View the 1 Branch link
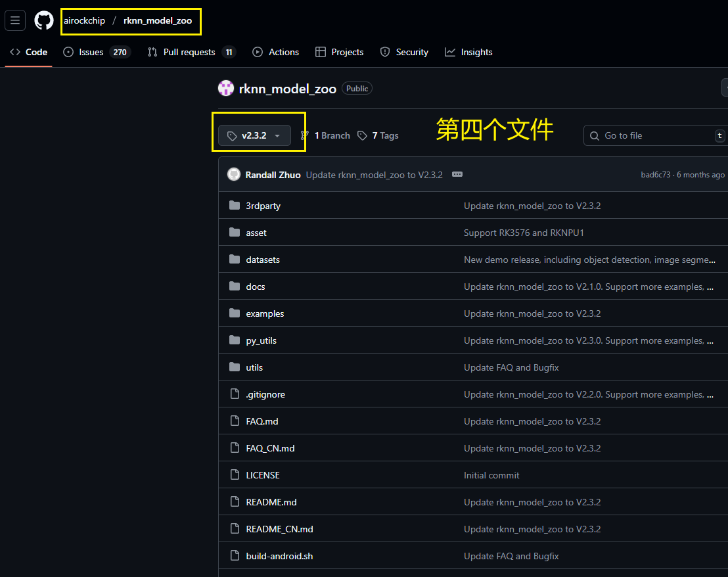Image resolution: width=728 pixels, height=577 pixels. [x=326, y=135]
